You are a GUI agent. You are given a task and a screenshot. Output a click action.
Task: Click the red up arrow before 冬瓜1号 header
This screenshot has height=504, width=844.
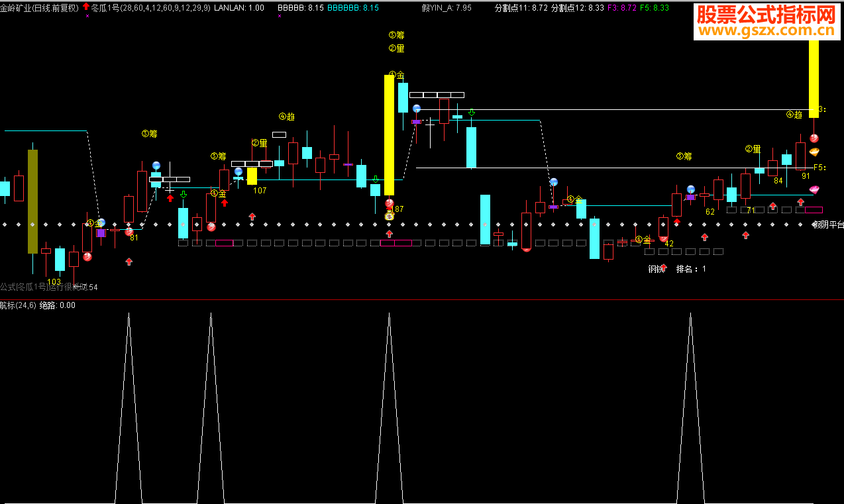86,7
